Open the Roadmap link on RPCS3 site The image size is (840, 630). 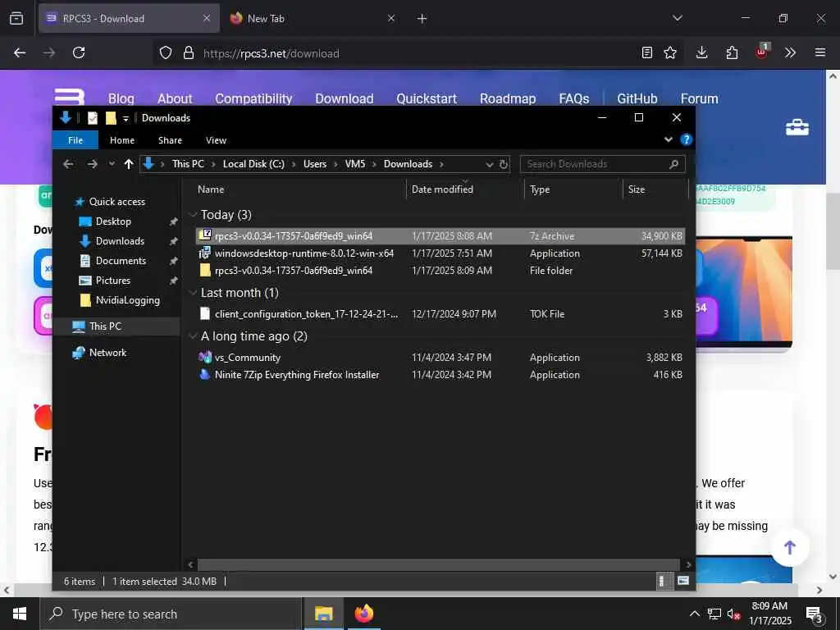tap(508, 98)
